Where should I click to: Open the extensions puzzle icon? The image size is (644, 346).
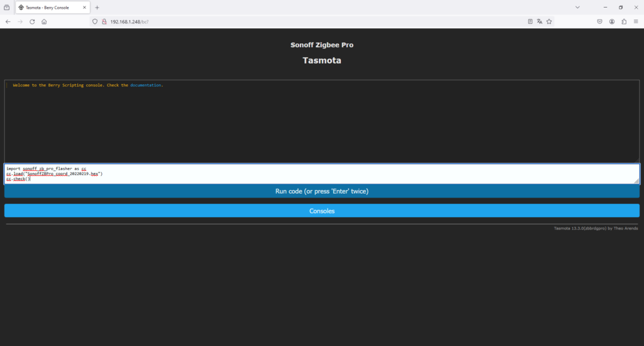pyautogui.click(x=624, y=22)
